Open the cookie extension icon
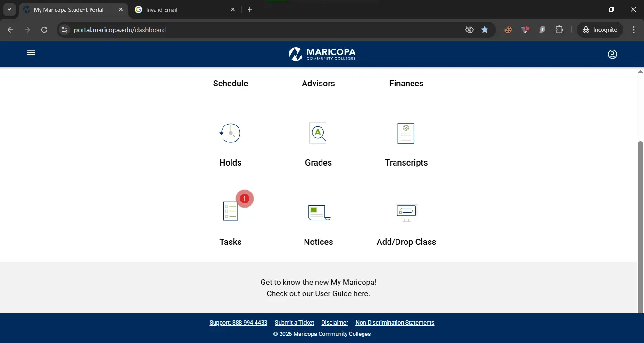This screenshot has height=343, width=644. coord(508,30)
